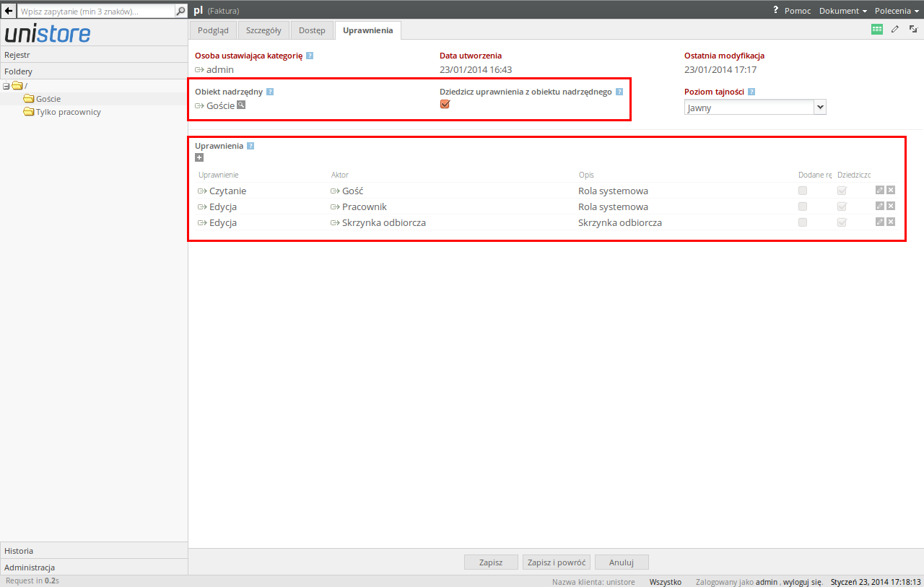Click the Pracownik actor entry
The height and width of the screenshot is (587, 924).
click(365, 206)
